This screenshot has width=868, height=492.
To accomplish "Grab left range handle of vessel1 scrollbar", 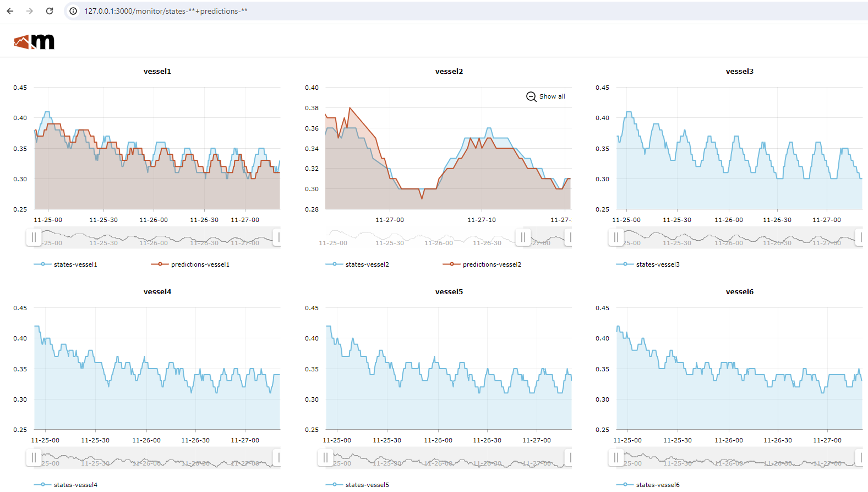I will (34, 237).
